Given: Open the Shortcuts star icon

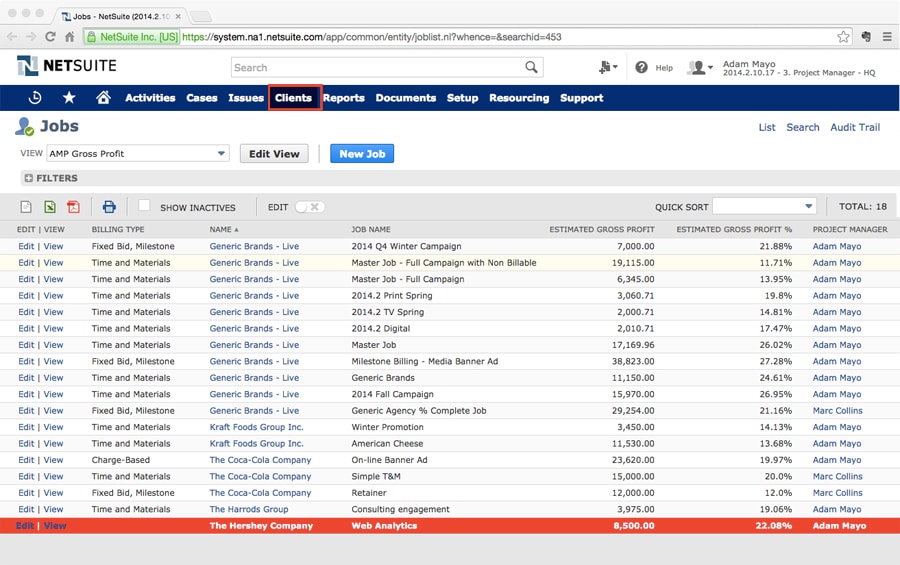Looking at the screenshot, I should point(69,98).
